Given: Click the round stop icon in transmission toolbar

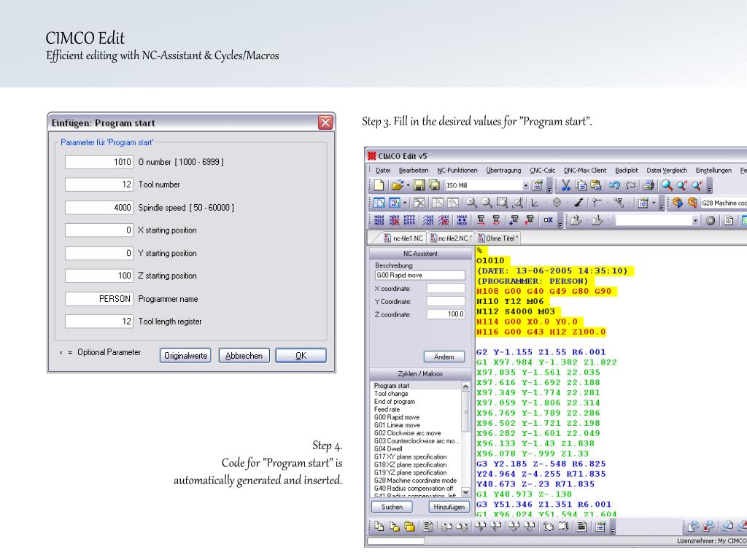Looking at the screenshot, I should point(711,220).
